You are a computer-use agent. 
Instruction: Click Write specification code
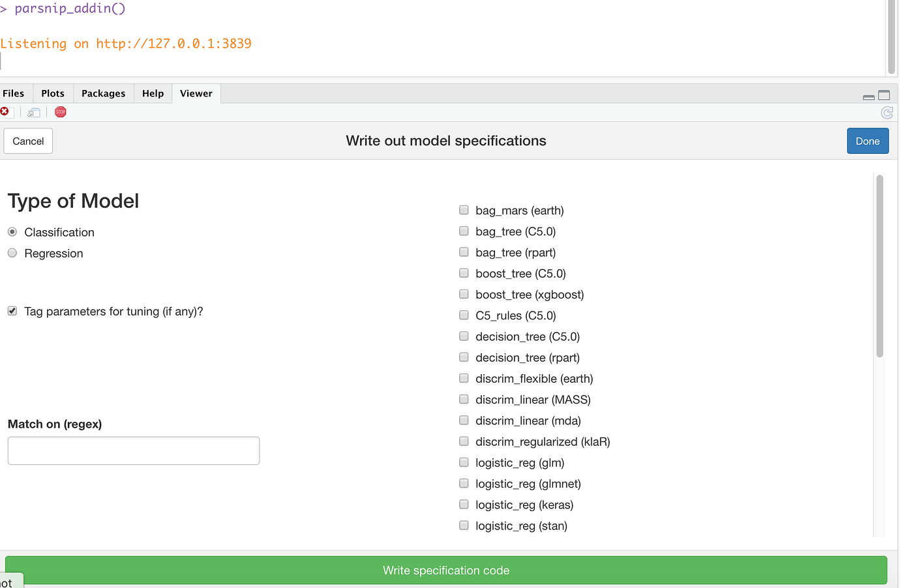445,570
